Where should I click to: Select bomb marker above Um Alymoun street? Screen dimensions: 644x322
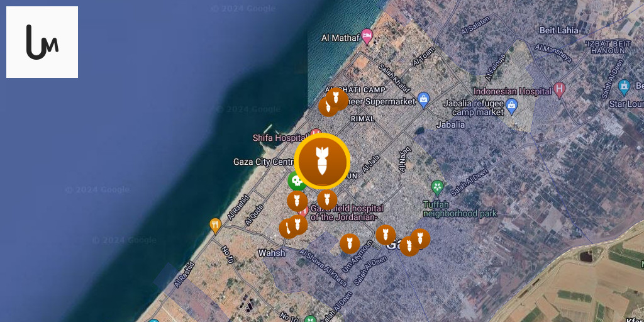350,243
